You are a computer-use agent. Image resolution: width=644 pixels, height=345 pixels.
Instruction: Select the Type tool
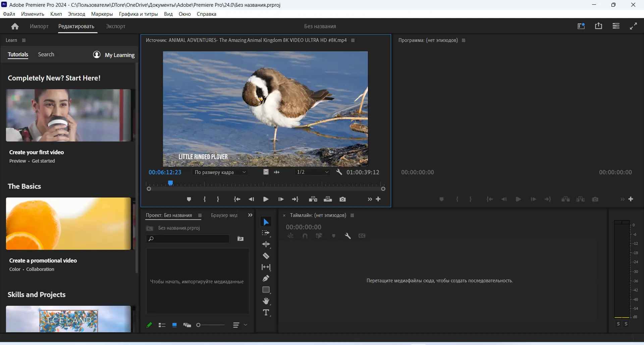(266, 312)
